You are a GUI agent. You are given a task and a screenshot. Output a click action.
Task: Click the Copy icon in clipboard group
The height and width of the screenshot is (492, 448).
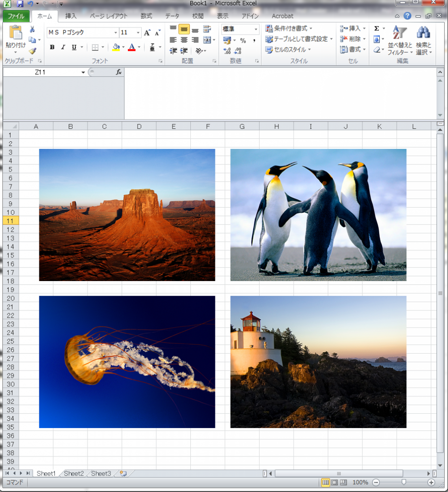click(x=32, y=39)
